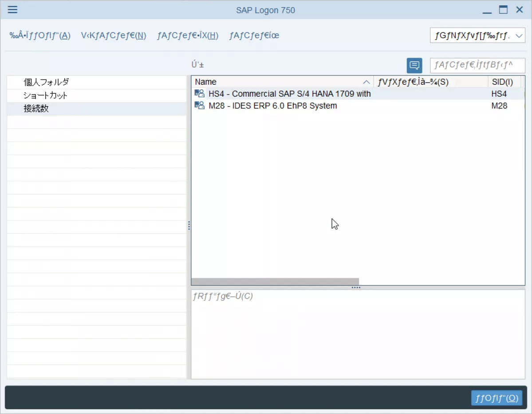Click the vertical splitter handle between panes

[x=189, y=225]
